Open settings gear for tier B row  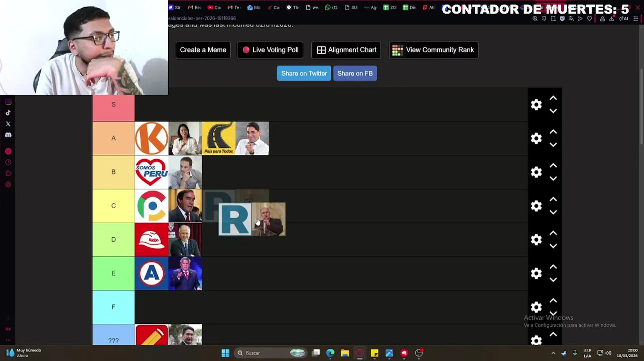(x=536, y=172)
